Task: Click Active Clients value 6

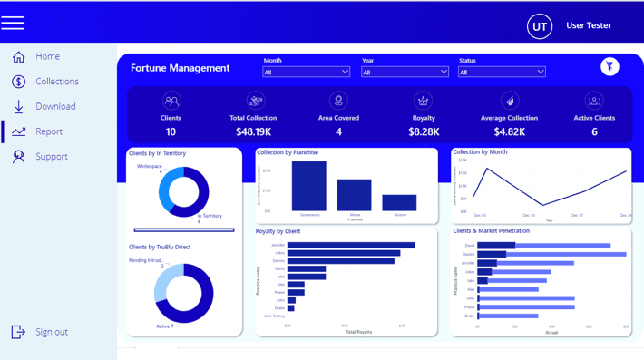Action: 594,131
